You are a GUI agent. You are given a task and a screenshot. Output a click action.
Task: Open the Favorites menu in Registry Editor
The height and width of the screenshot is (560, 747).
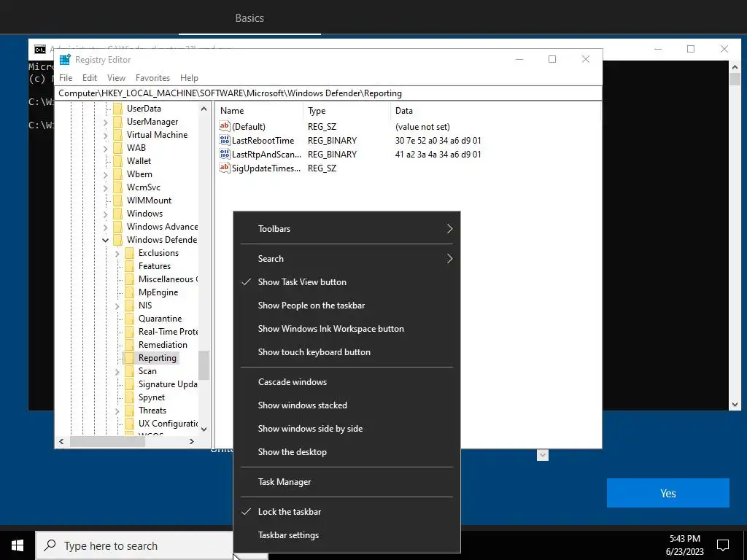pos(152,77)
